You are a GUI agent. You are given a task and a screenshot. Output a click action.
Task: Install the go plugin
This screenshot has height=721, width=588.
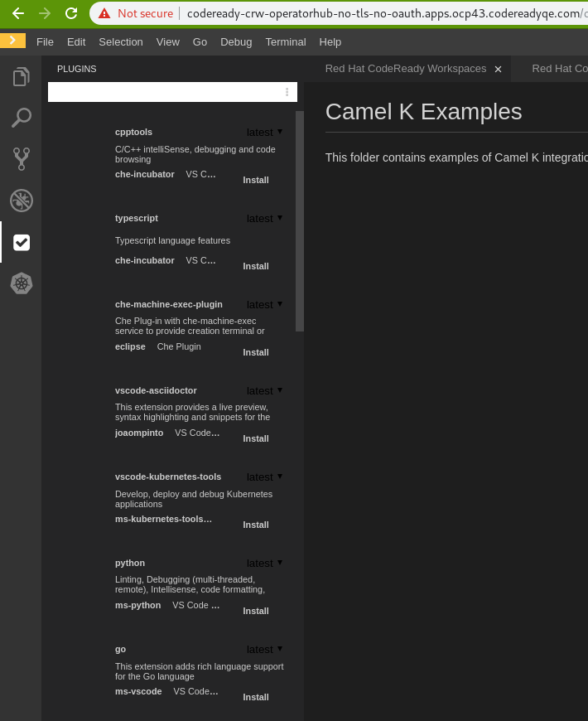coord(256,697)
